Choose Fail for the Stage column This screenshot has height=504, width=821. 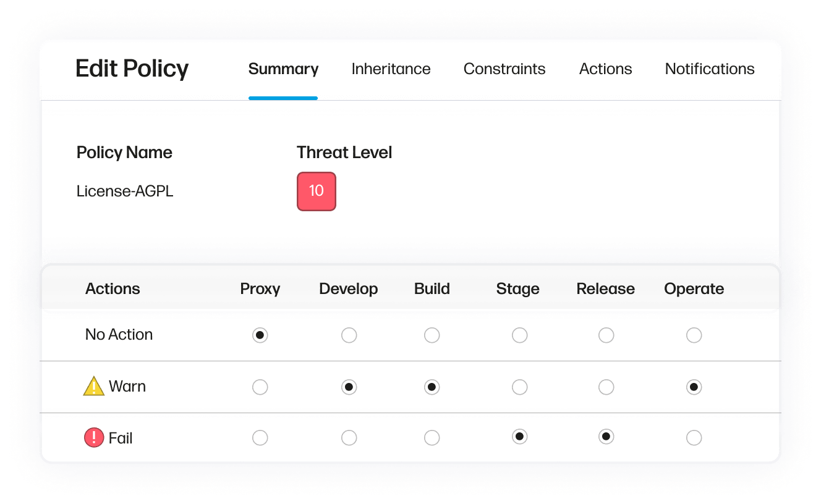(520, 437)
